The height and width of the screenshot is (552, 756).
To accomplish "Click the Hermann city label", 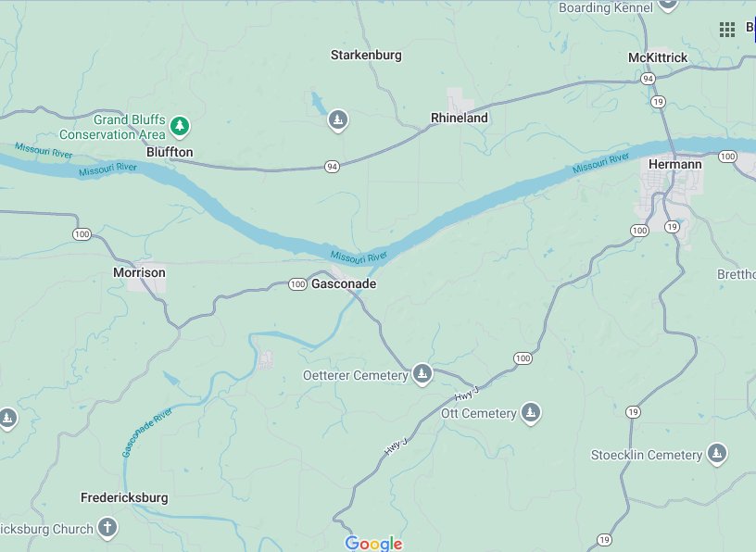I will pos(674,164).
